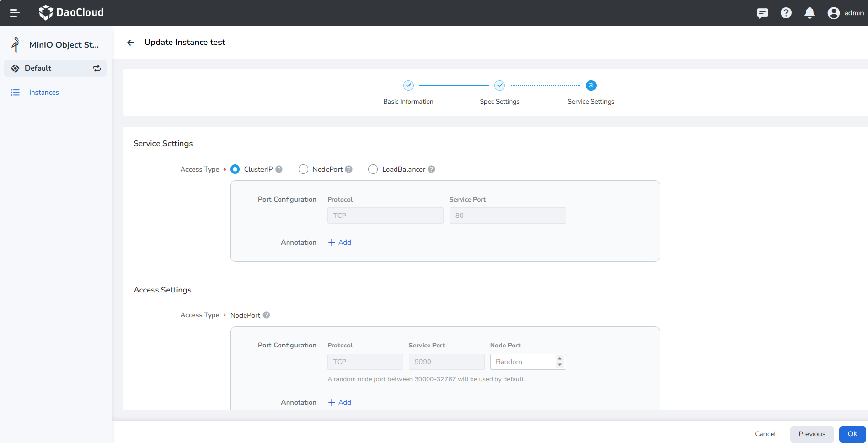
Task: Select the NodePort access type radio
Action: point(303,169)
